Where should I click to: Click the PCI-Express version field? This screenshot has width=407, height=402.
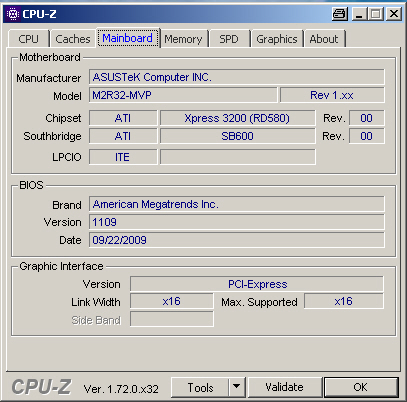(257, 284)
